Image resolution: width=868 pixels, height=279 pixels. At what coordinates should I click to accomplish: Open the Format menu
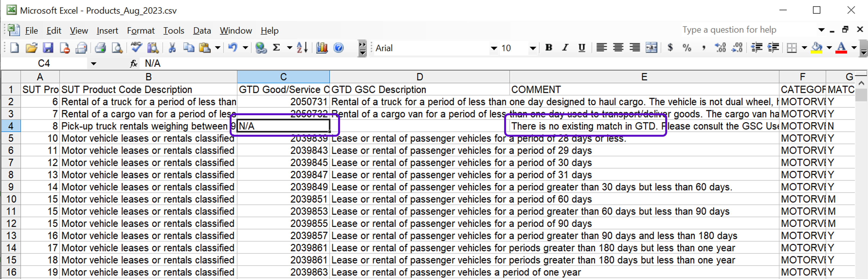[140, 31]
